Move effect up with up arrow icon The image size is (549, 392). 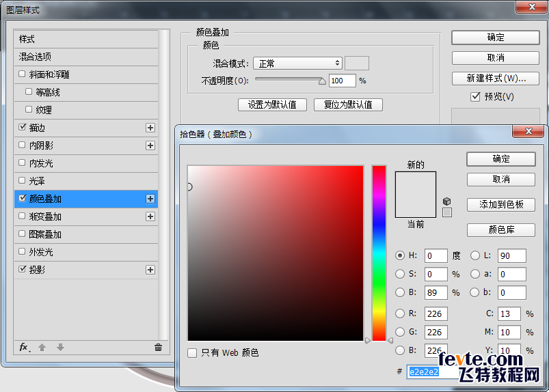[x=42, y=347]
